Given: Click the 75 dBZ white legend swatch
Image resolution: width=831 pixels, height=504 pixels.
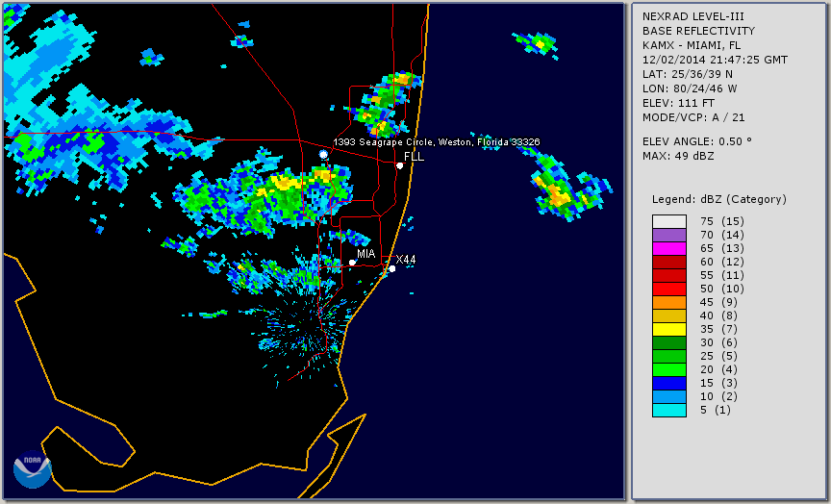Looking at the screenshot, I should (x=669, y=221).
